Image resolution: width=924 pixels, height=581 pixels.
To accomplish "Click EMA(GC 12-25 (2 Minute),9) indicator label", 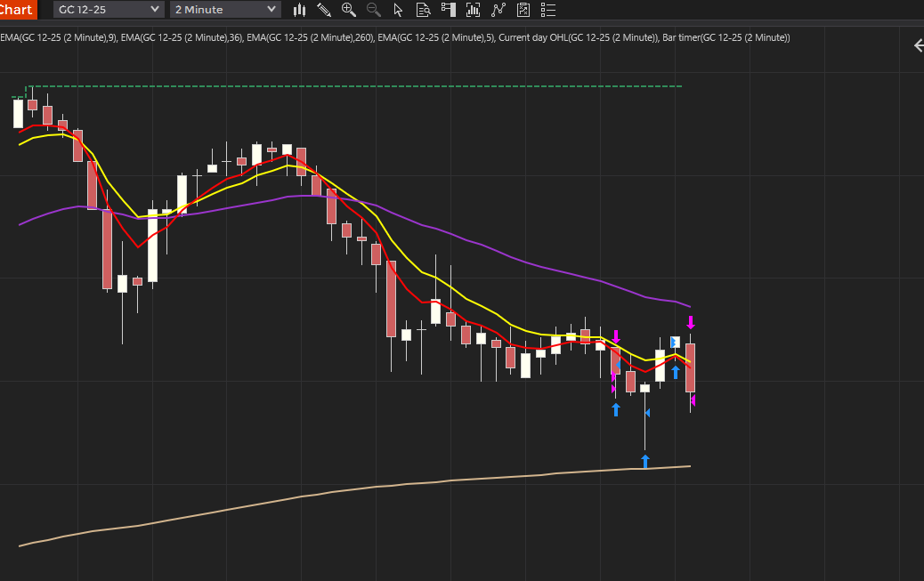I will click(x=58, y=37).
